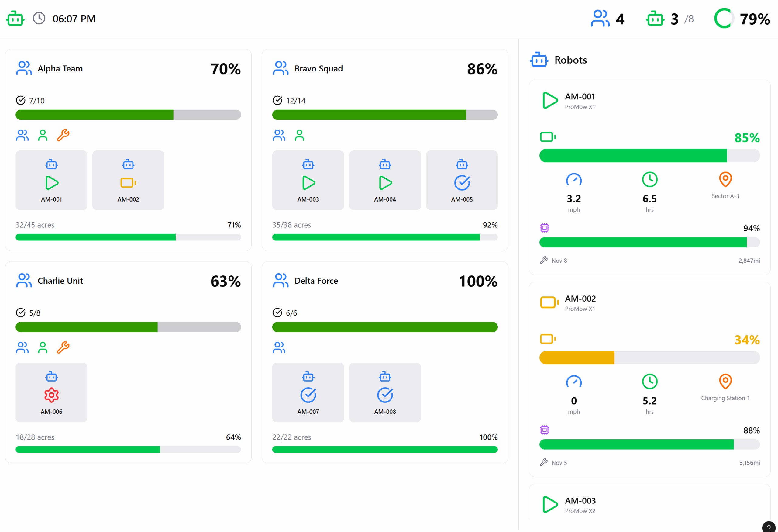Select the AM-008 tile in Delta Force
778x532 pixels.
385,392
